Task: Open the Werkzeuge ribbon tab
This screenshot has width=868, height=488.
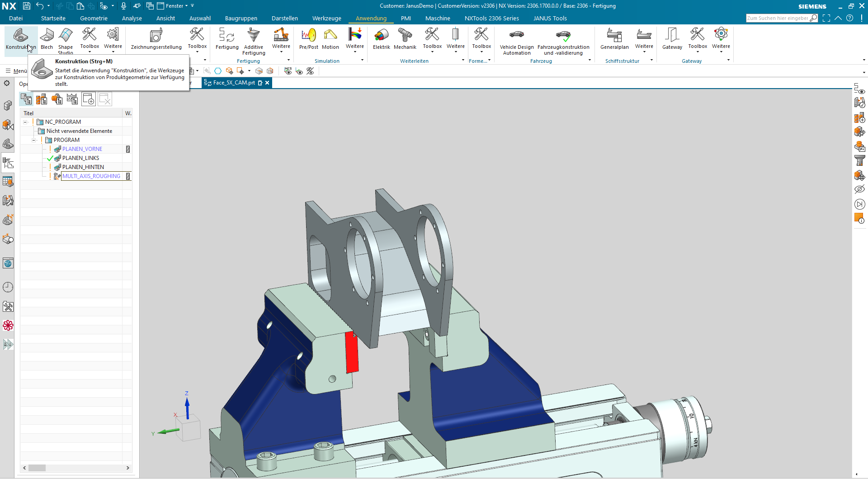Action: tap(327, 18)
